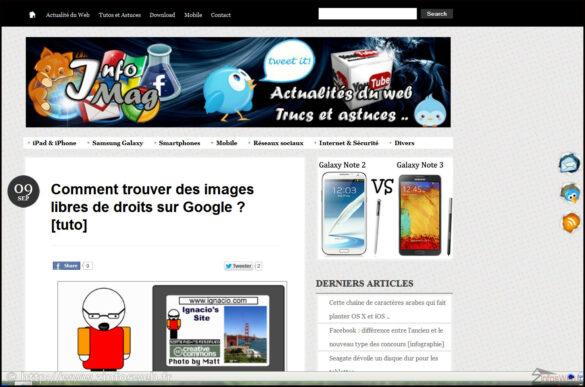This screenshot has height=387, width=585.
Task: Open the Info Mag header banner
Action: [x=238, y=82]
